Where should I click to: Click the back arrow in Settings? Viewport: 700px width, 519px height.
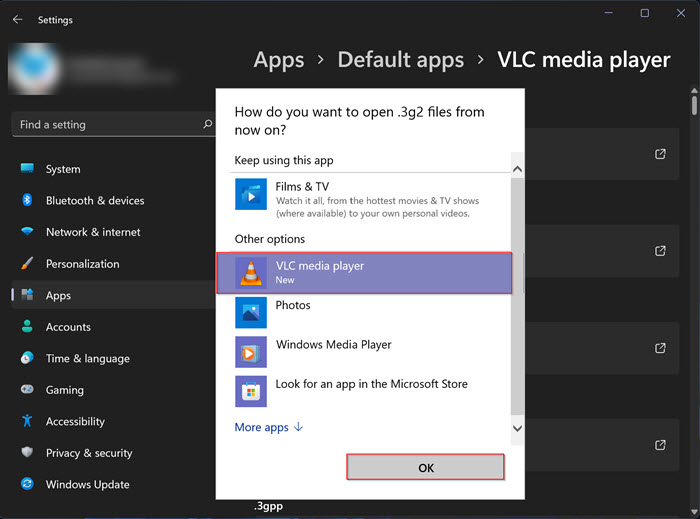click(x=17, y=20)
